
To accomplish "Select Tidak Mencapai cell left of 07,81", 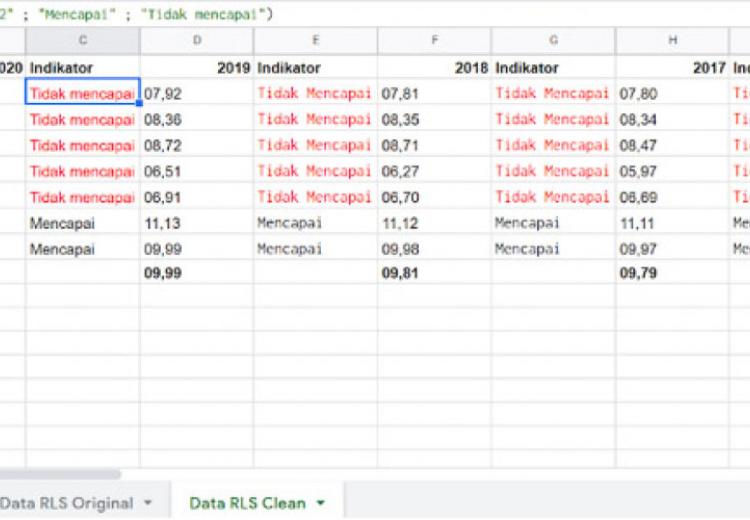I will tap(316, 93).
